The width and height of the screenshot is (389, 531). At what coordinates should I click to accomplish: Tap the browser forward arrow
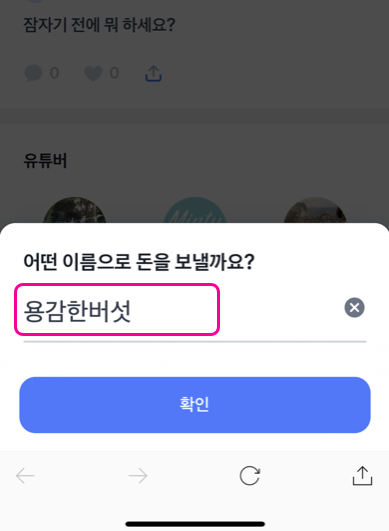138,476
